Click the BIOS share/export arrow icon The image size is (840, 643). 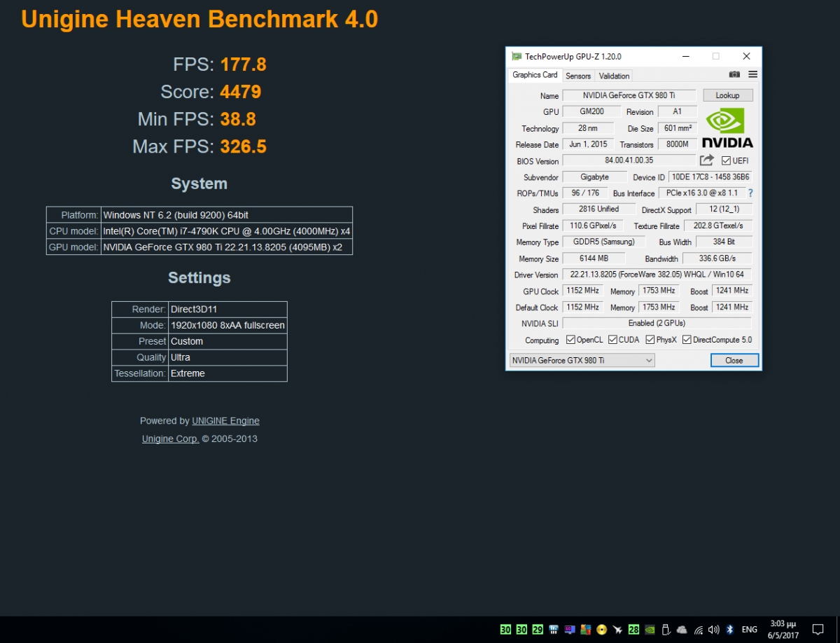(x=707, y=160)
